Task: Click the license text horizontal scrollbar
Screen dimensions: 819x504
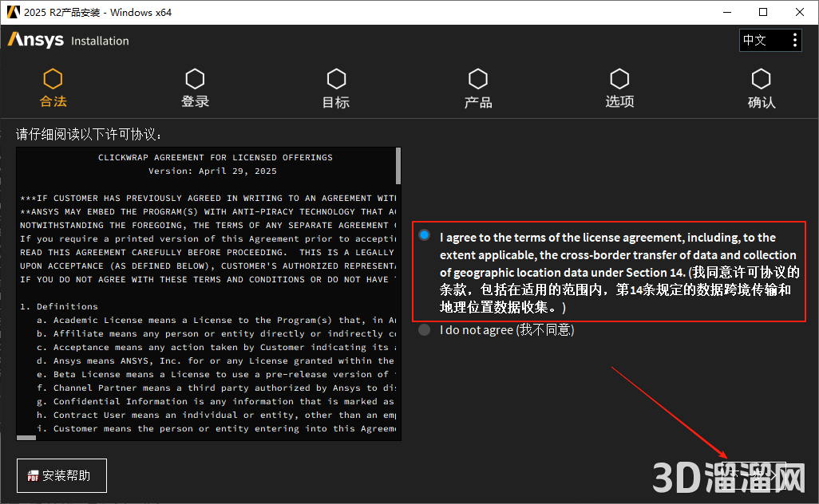Action: tap(27, 437)
